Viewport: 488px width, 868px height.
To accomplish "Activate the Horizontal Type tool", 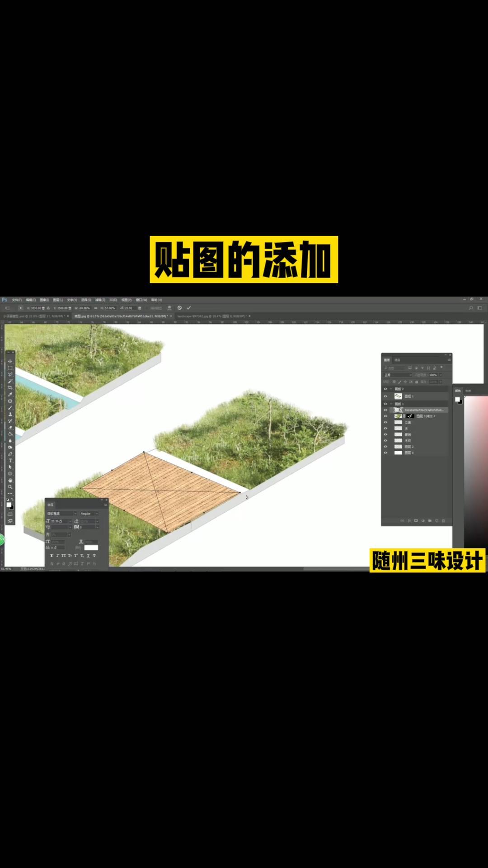I will click(x=10, y=460).
